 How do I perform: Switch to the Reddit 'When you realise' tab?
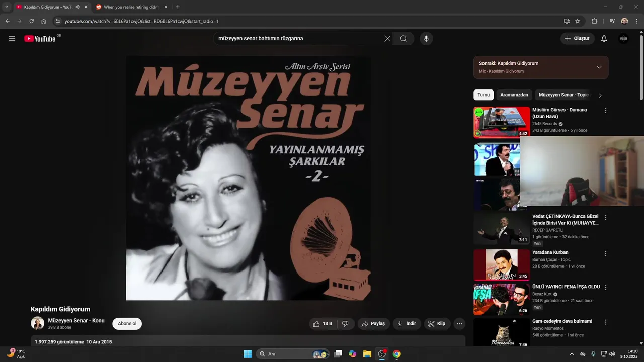click(131, 7)
